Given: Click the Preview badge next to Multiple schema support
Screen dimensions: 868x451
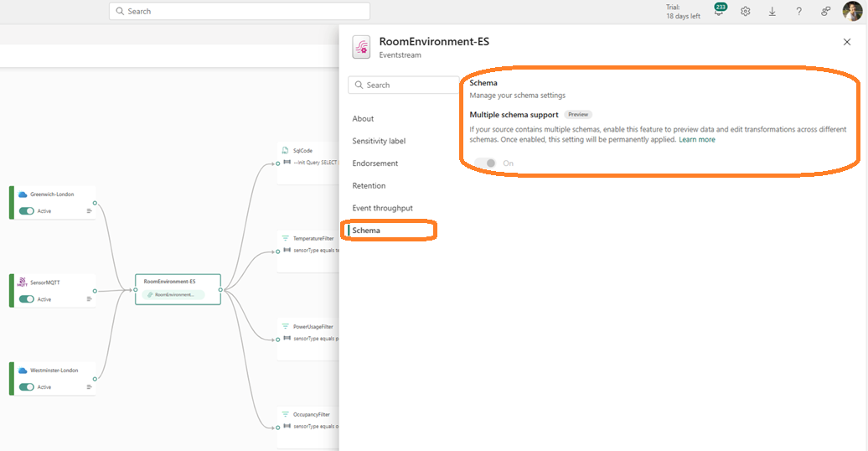Looking at the screenshot, I should [x=578, y=115].
